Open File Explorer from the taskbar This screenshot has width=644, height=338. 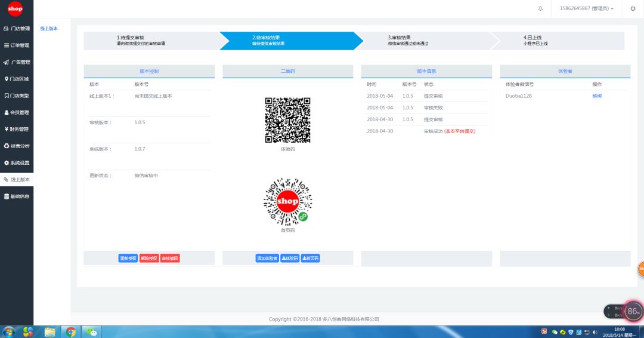[x=49, y=332]
